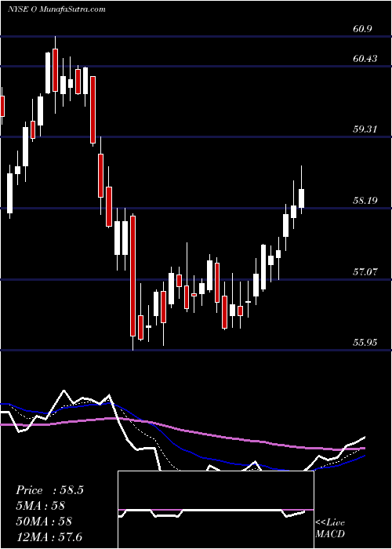This screenshot has height=549, width=392.
Task: Click the 59.31 price level label
Action: tap(365, 129)
